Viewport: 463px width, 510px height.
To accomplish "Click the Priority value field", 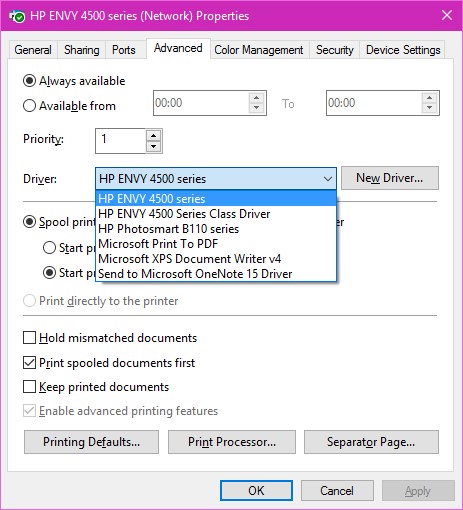I will coord(121,141).
